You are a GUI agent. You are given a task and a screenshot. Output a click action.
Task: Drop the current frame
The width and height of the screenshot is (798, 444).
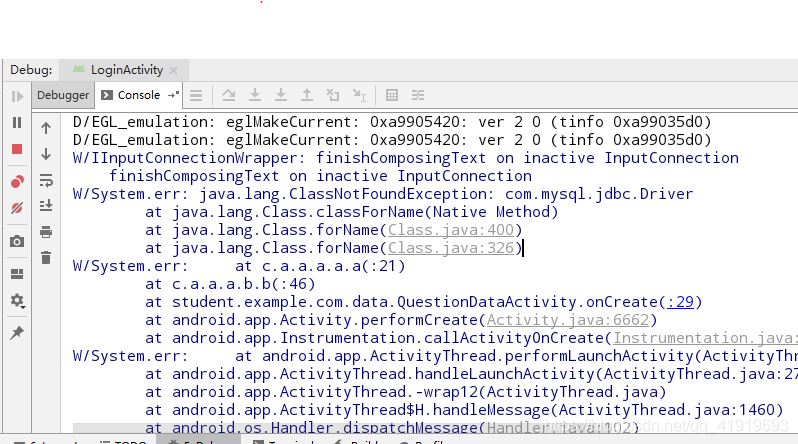point(333,95)
